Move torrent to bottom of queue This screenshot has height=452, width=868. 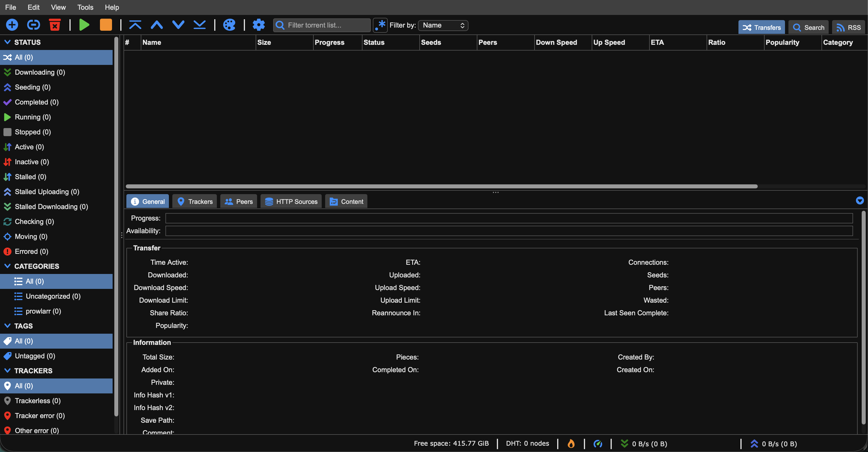[199, 25]
